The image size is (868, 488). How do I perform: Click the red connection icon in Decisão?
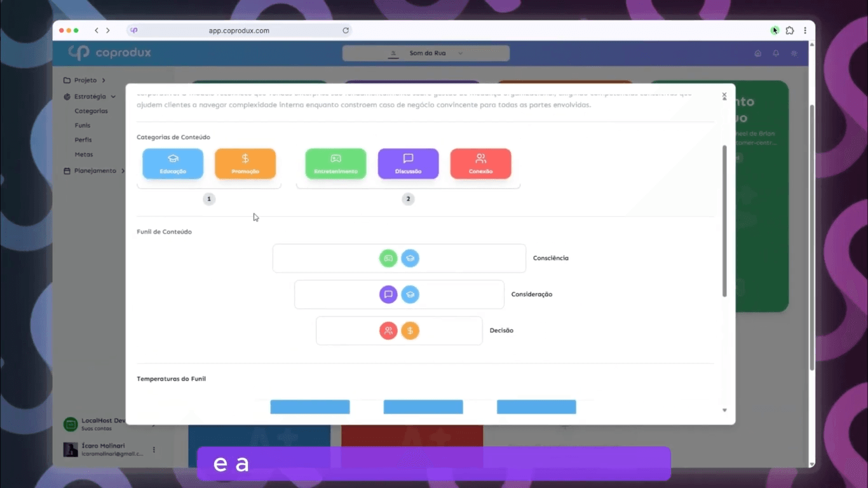[388, 331]
